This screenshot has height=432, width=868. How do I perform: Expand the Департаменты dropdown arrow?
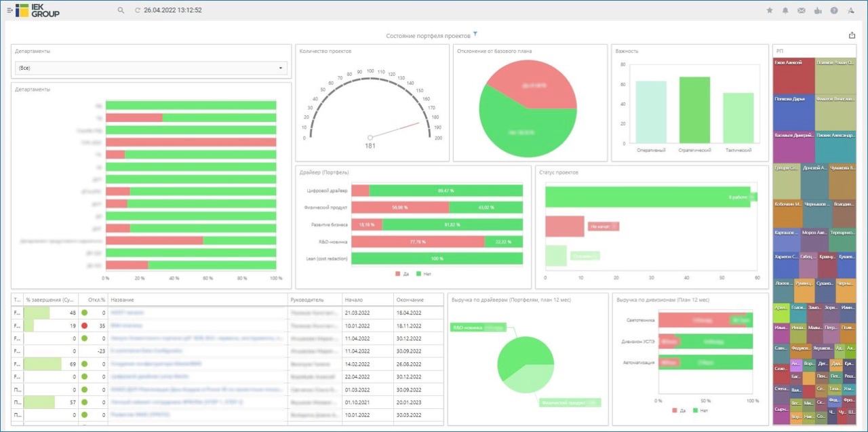(281, 68)
